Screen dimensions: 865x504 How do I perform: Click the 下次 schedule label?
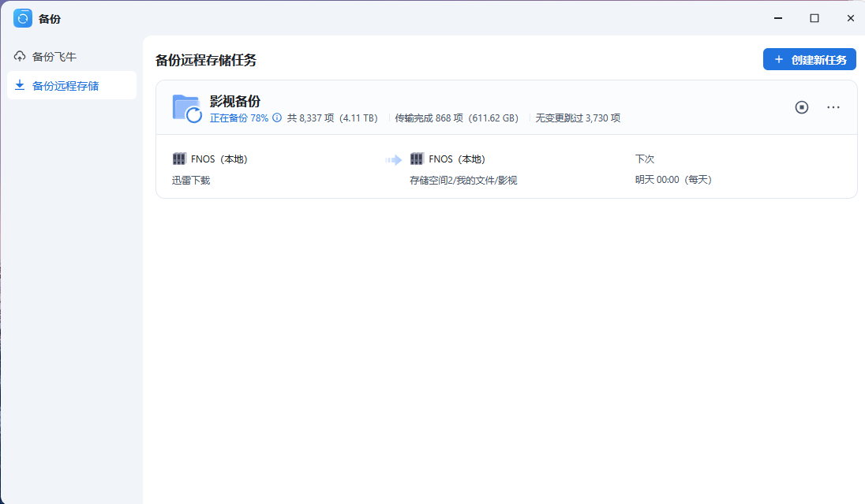click(644, 159)
